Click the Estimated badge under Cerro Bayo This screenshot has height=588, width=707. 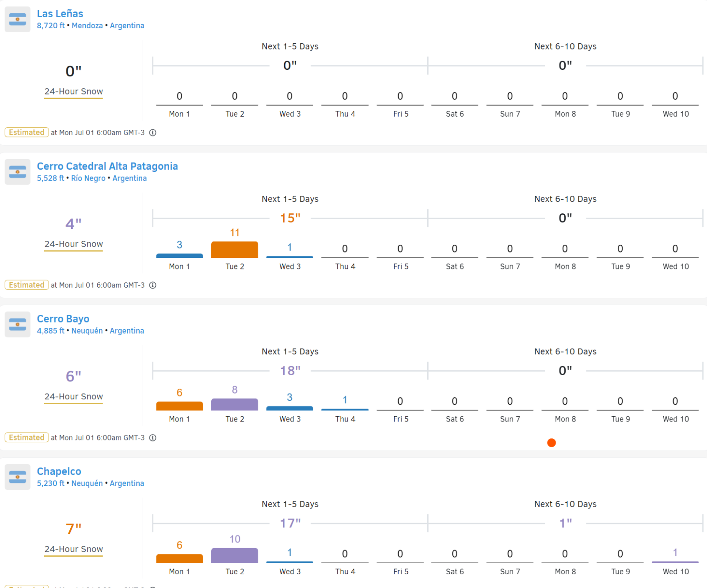click(x=27, y=438)
